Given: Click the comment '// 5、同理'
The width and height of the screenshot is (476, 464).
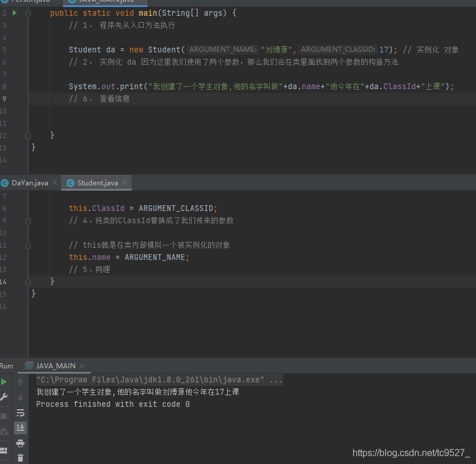Looking at the screenshot, I should pos(90,269).
